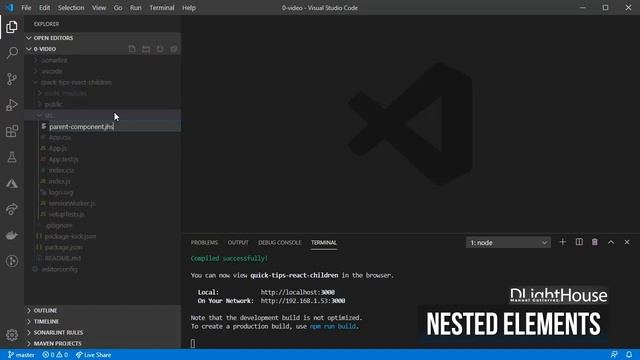Collapse the src folder

tap(102, 116)
